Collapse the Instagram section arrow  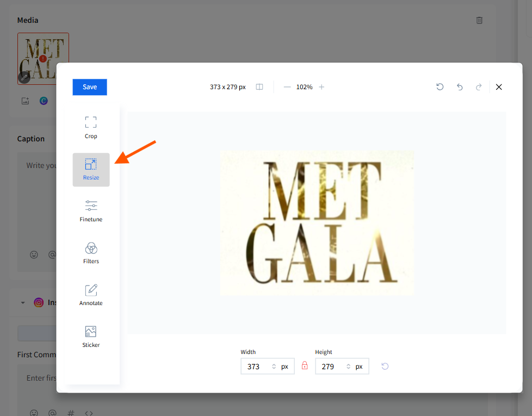click(23, 303)
